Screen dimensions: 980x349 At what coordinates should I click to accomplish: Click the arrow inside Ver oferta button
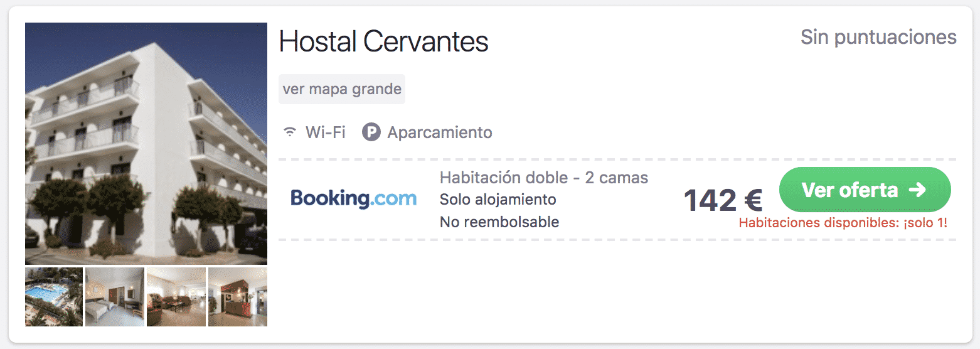click(x=917, y=190)
